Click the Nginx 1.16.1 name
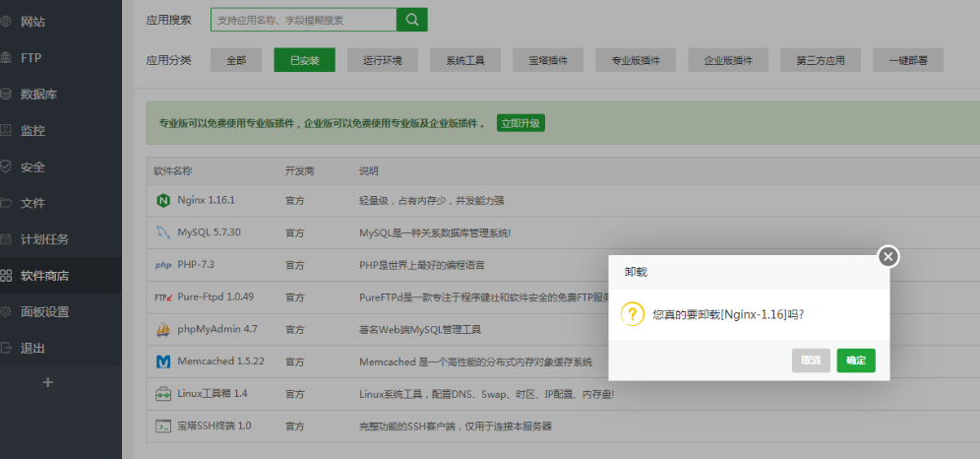Viewport: 980px width, 459px height. pyautogui.click(x=206, y=201)
